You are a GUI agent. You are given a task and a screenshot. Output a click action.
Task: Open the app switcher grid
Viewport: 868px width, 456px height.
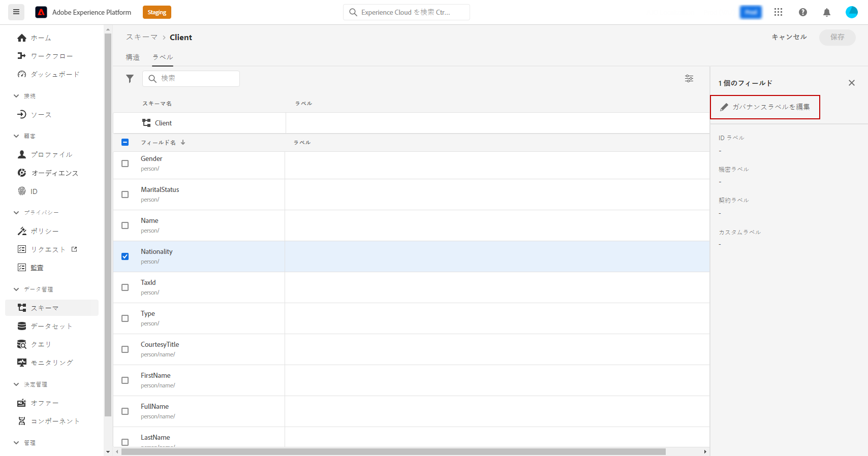point(778,12)
